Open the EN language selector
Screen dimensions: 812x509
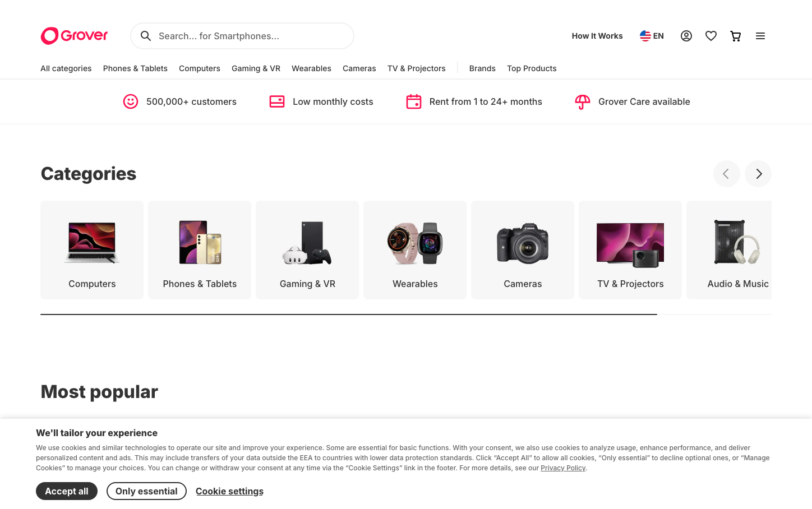652,36
